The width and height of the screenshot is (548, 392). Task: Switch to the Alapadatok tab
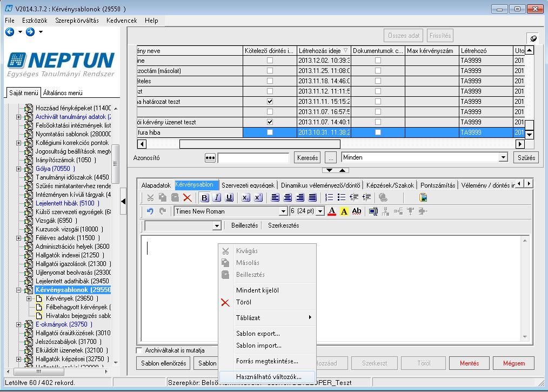[156, 185]
